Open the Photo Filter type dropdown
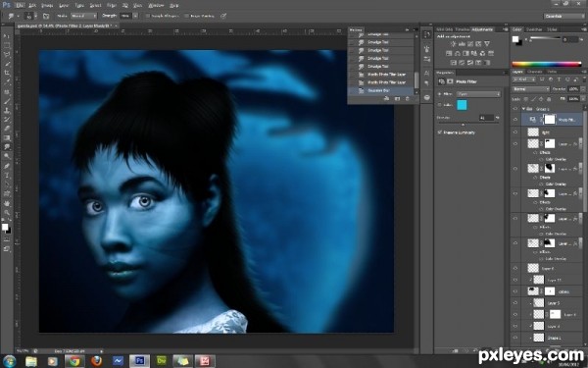This screenshot has width=588, height=368. 478,94
